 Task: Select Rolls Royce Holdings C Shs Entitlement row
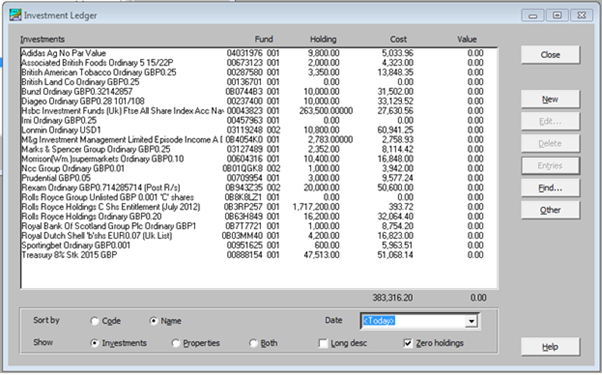pyautogui.click(x=259, y=206)
